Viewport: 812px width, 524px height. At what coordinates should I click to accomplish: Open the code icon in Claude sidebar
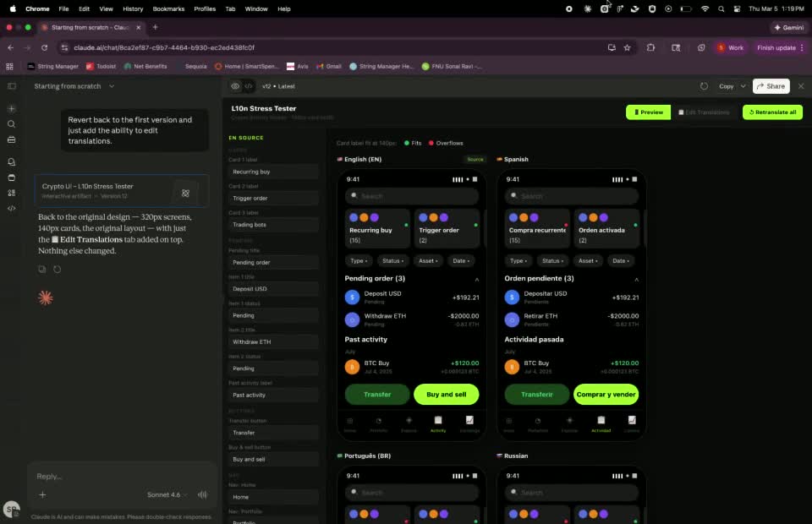pos(11,208)
